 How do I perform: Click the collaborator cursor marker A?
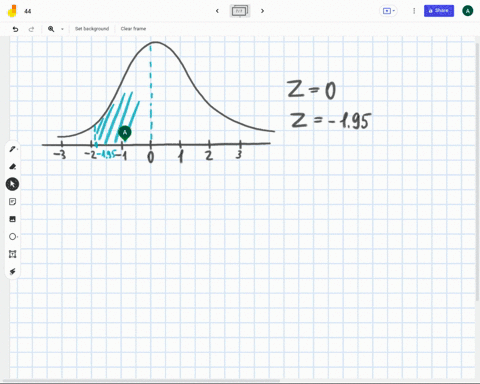tap(125, 133)
